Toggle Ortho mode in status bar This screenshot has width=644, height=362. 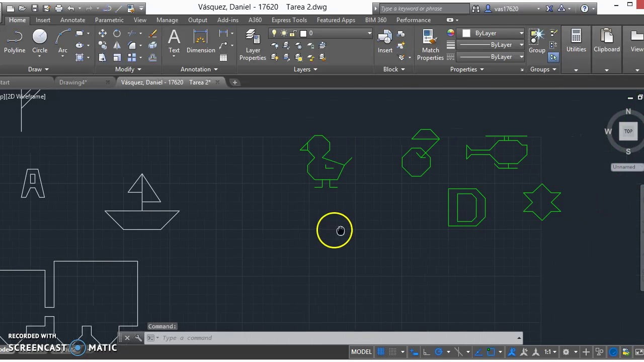(x=426, y=352)
